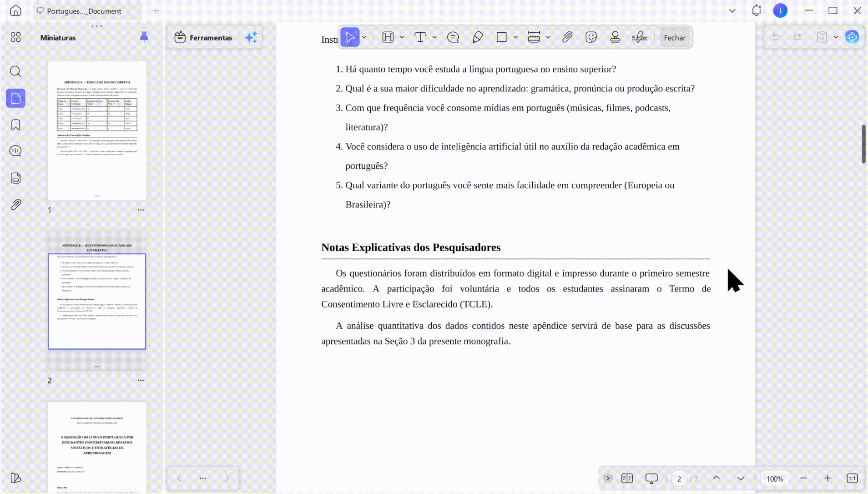Toggle the reading view mode
Viewport: 868px width, 494px height.
click(627, 479)
